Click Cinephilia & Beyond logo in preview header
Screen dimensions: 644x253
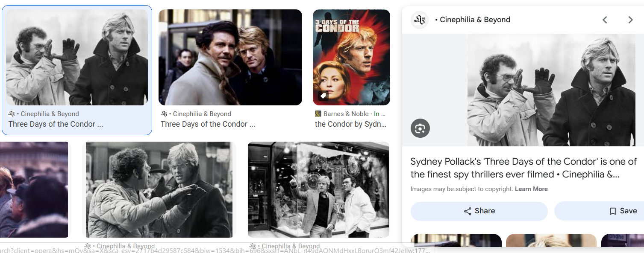click(420, 20)
